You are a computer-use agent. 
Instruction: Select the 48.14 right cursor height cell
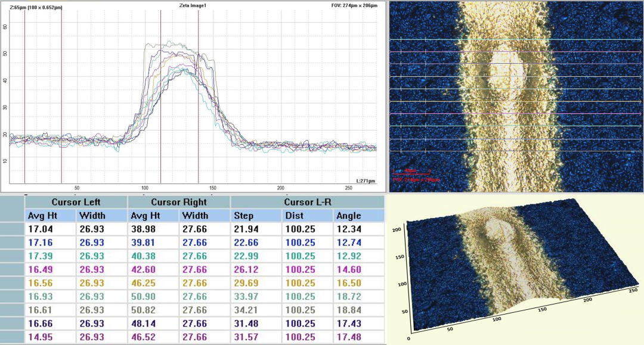pyautogui.click(x=153, y=324)
